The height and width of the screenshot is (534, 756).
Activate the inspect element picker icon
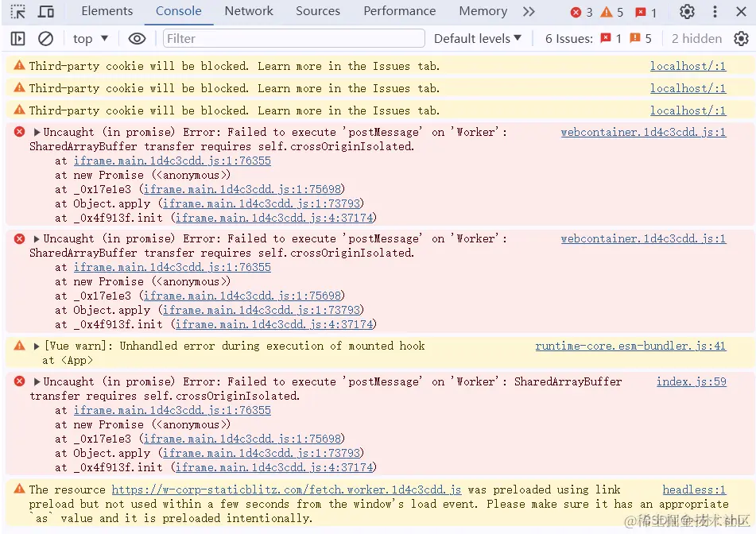17,12
